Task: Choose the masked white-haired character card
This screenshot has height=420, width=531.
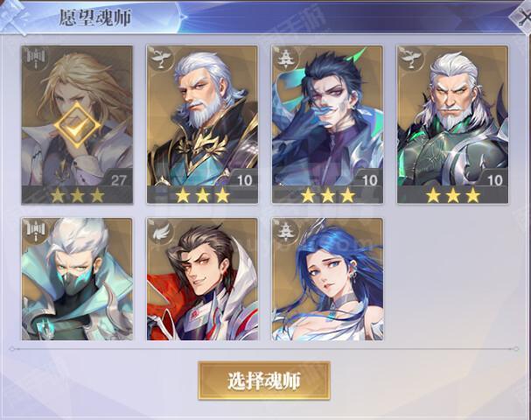Action: tap(77, 279)
